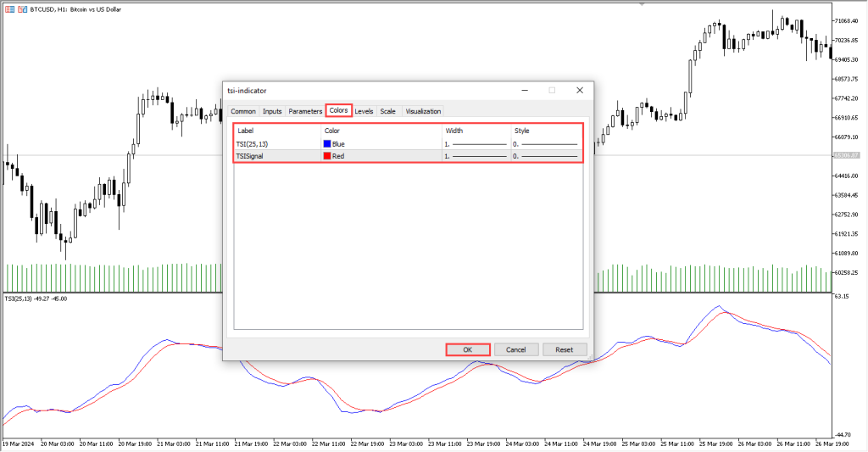The image size is (868, 452).
Task: Click the current price marker on price scale
Action: [847, 156]
